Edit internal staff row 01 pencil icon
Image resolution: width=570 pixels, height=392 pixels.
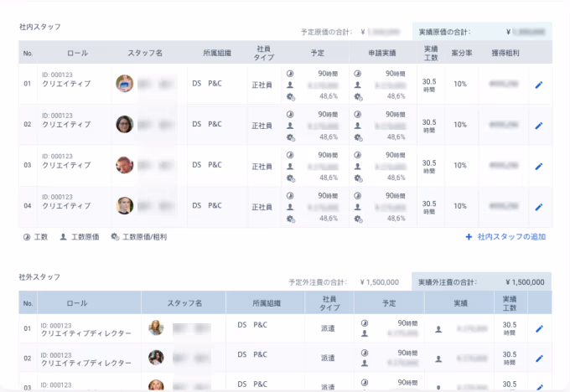539,85
